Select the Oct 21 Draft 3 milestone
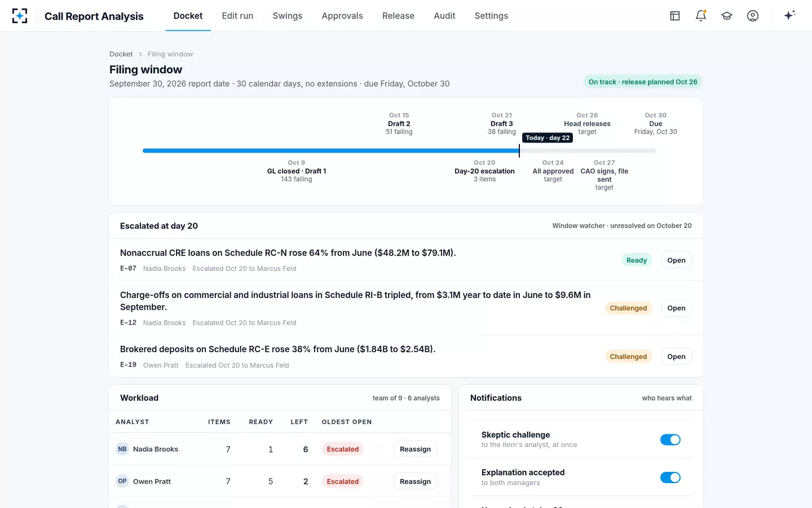Viewport: 812px width, 508px height. tap(502, 124)
